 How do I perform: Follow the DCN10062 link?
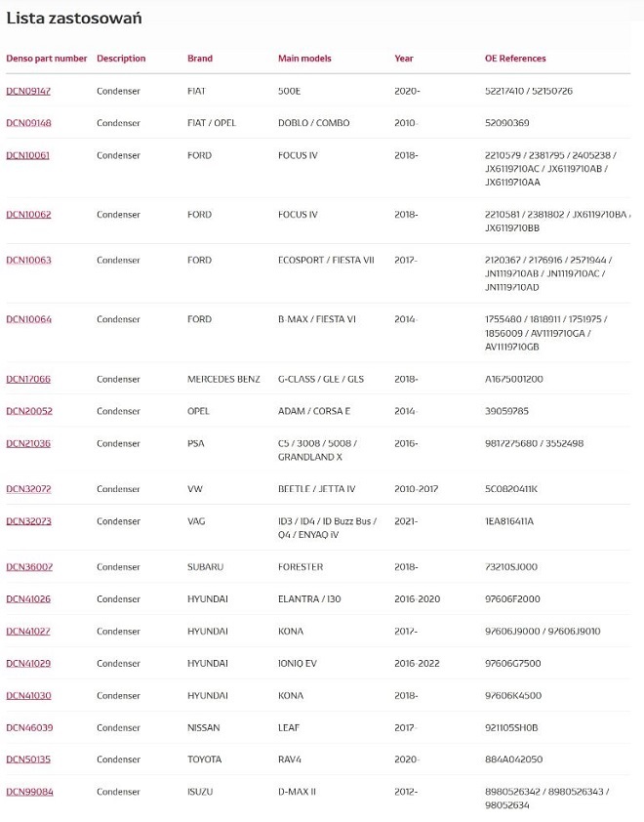(28, 215)
